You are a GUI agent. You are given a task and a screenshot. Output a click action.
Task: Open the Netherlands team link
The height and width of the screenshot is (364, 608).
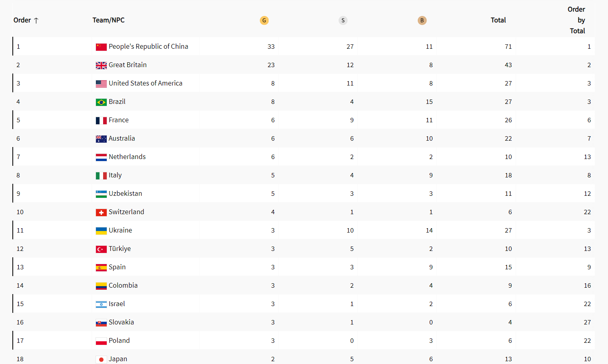(x=127, y=157)
